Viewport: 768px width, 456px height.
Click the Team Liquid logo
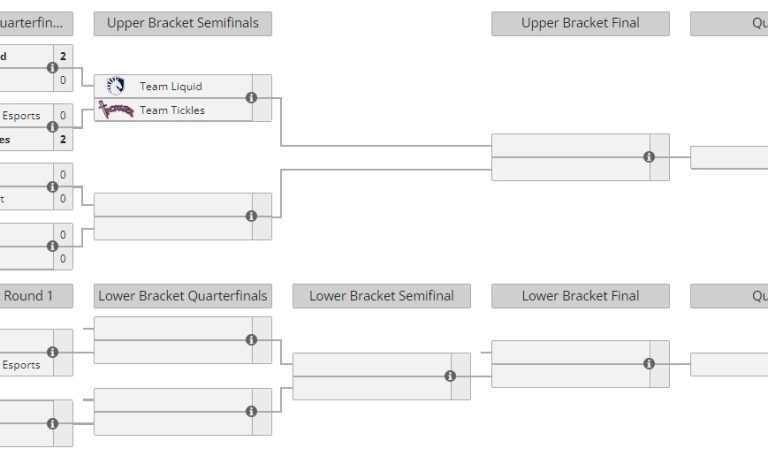(116, 86)
